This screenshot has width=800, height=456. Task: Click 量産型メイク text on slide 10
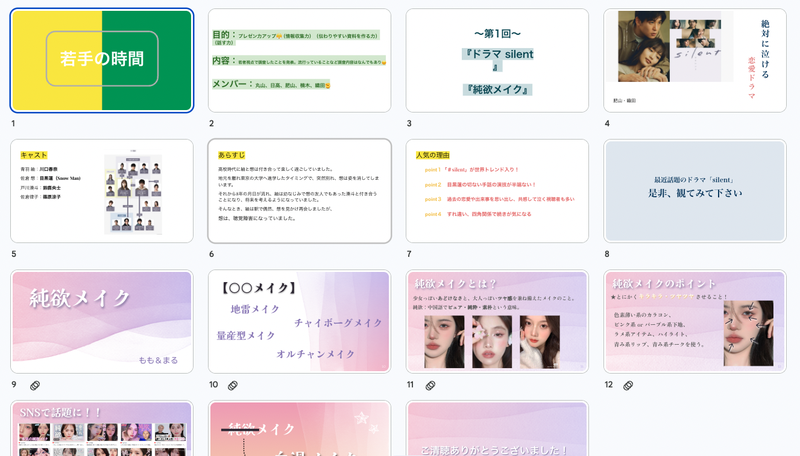tap(246, 336)
